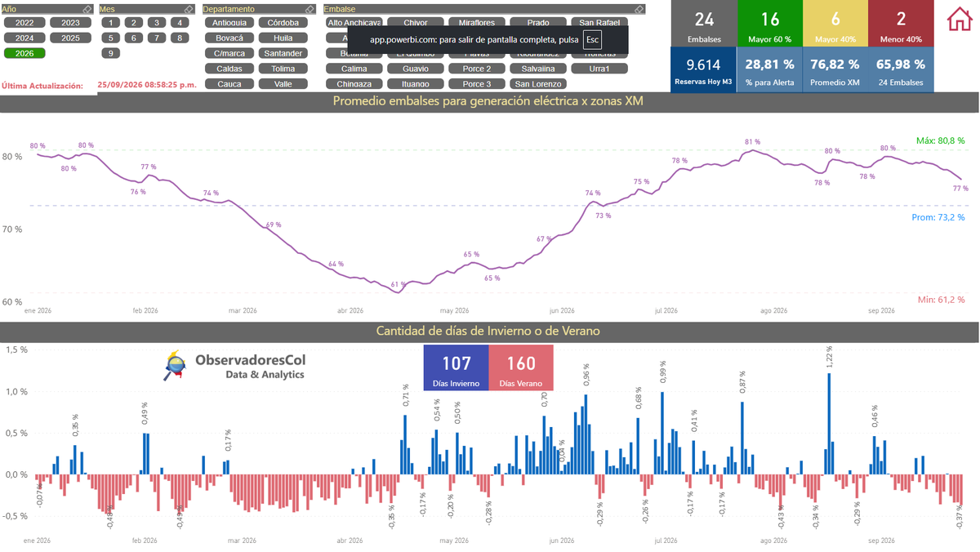
Task: Click the 61 % minimum point label on line chart
Action: pyautogui.click(x=398, y=285)
